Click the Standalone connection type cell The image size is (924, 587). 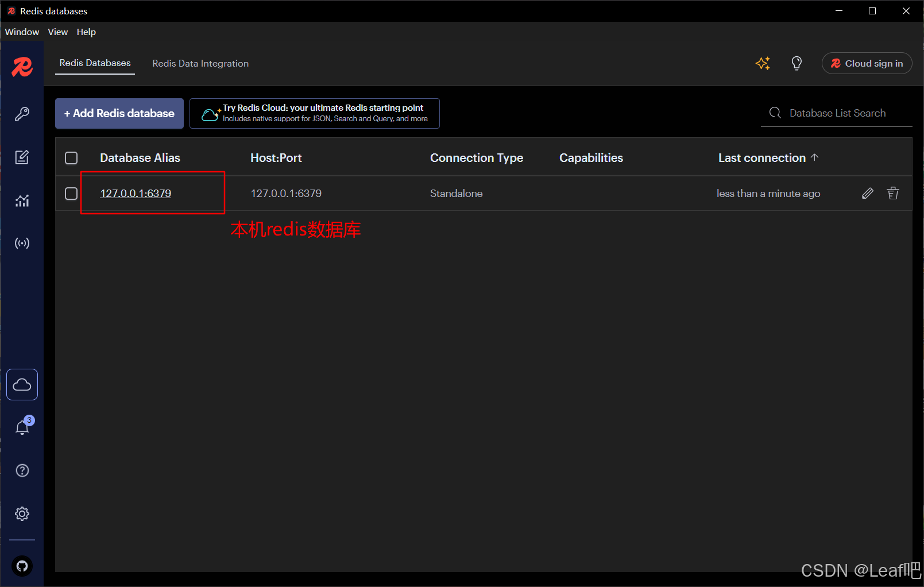(x=457, y=194)
